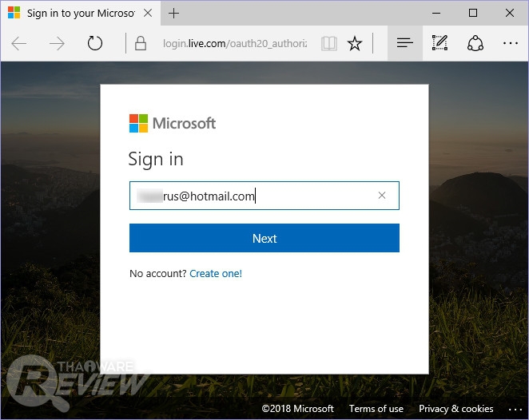Click the Microsoft logo
The image size is (529, 420).
(x=173, y=123)
